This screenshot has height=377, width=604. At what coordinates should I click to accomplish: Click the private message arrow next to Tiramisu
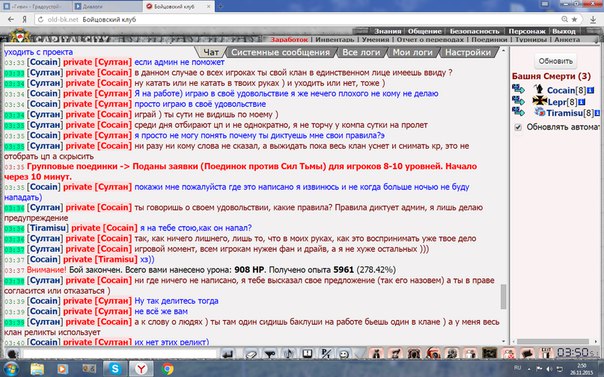tap(518, 112)
